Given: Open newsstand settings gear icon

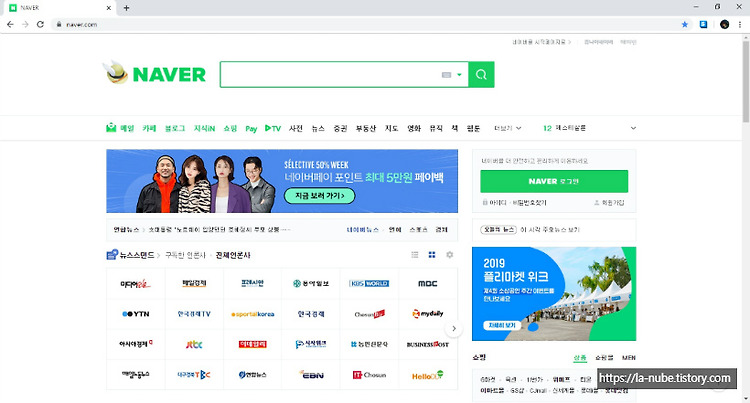Looking at the screenshot, I should point(450,255).
